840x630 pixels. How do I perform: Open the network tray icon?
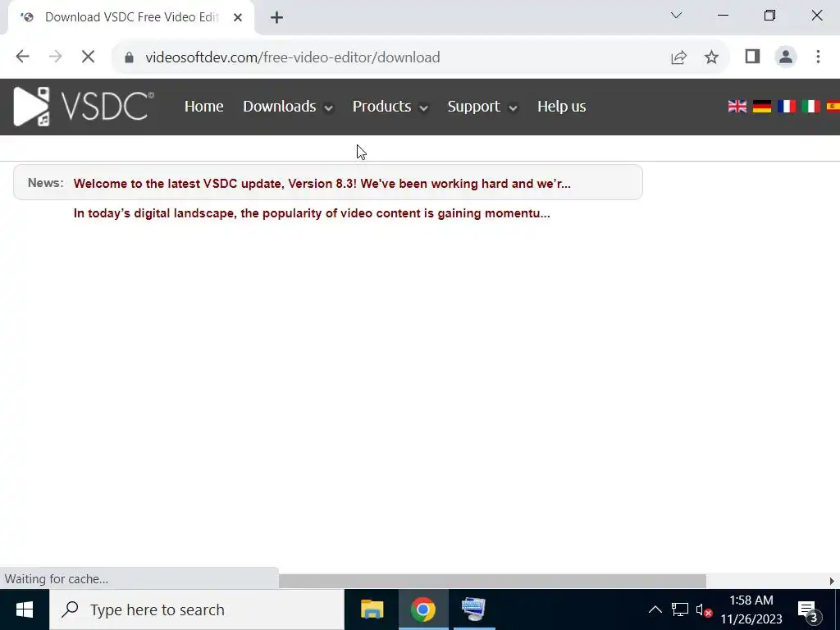(x=680, y=609)
